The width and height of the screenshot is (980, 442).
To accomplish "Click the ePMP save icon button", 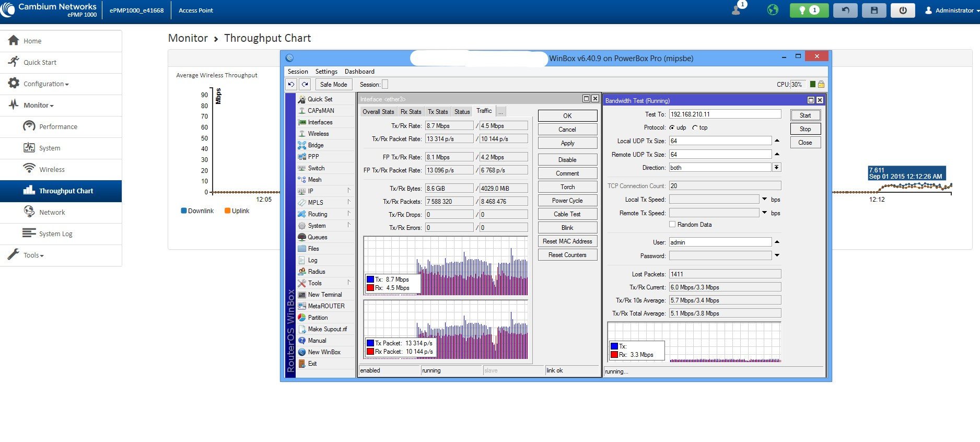I will [x=874, y=10].
